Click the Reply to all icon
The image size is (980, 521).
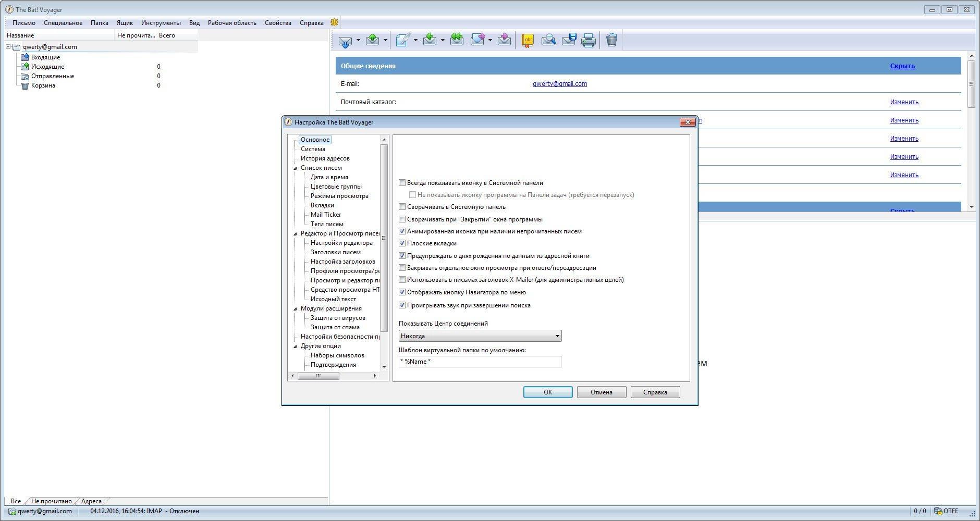pos(457,40)
